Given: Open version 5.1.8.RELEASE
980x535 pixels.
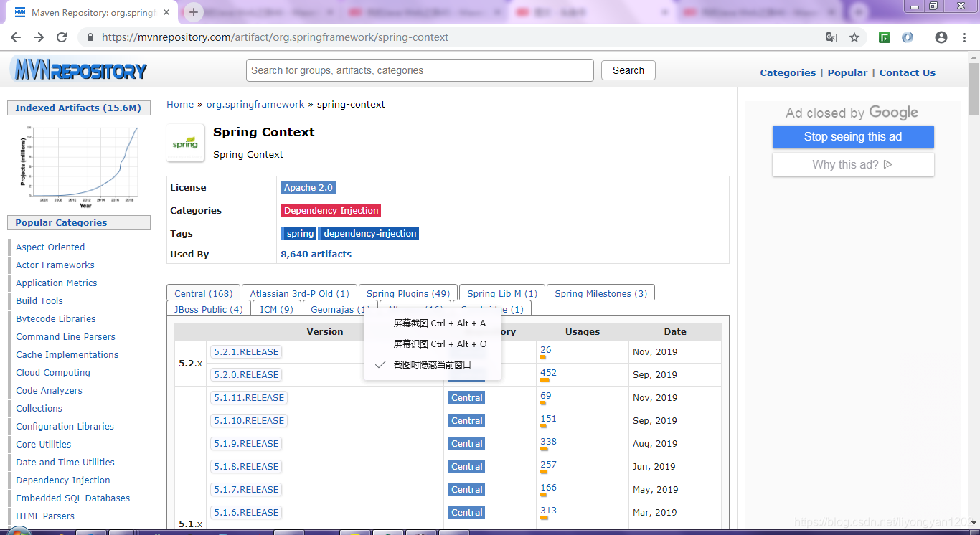Looking at the screenshot, I should 246,466.
